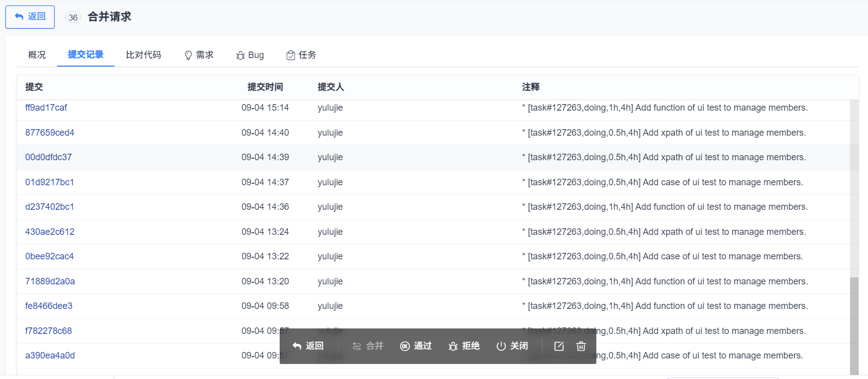Open the 概况 overview tab
Screen dimensions: 868x379
click(x=37, y=55)
